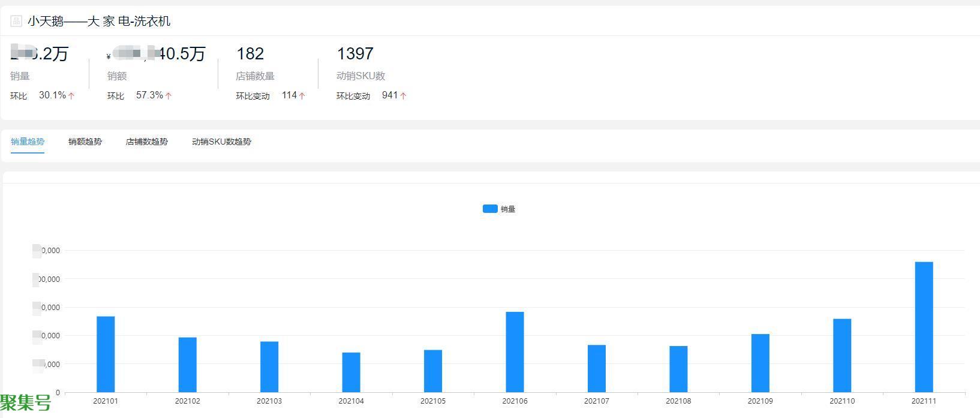Click the 动销SKU数 value 1397

point(355,54)
